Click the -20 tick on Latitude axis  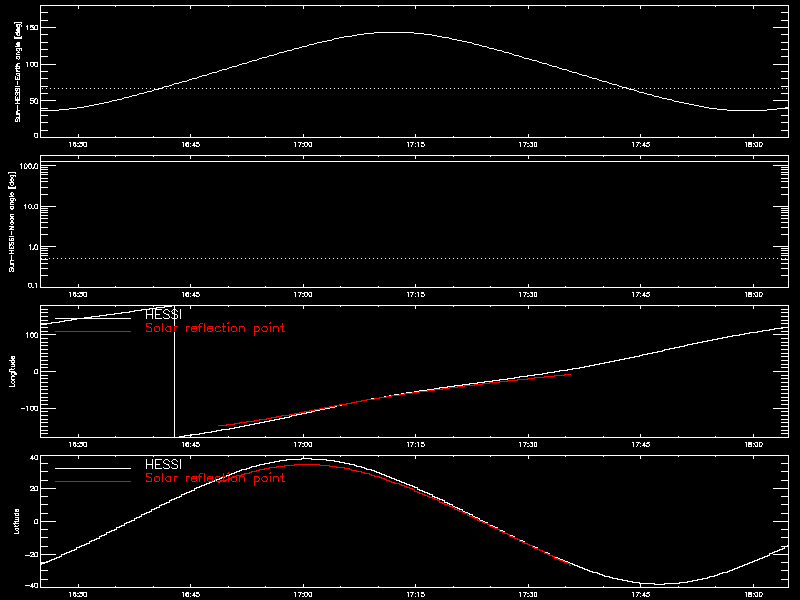32,555
